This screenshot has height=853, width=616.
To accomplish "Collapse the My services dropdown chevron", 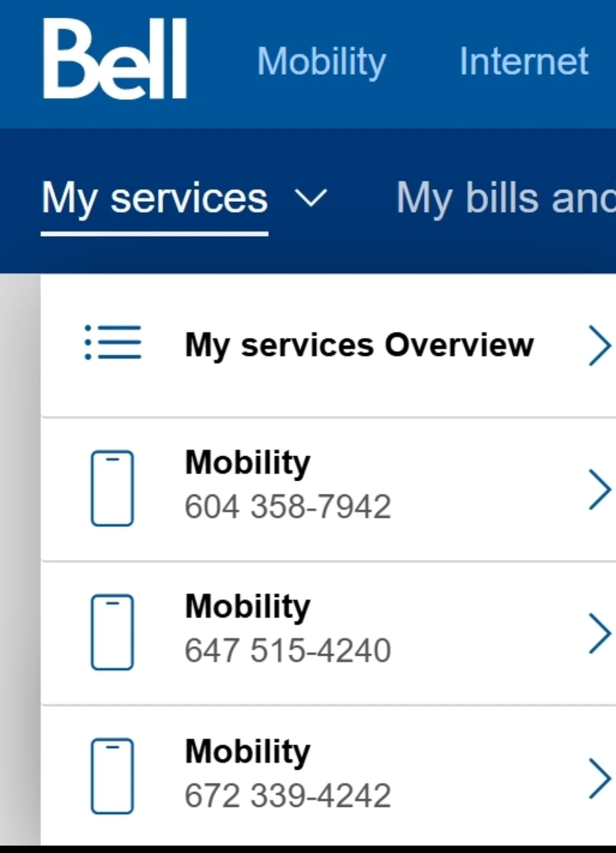I will 311,198.
